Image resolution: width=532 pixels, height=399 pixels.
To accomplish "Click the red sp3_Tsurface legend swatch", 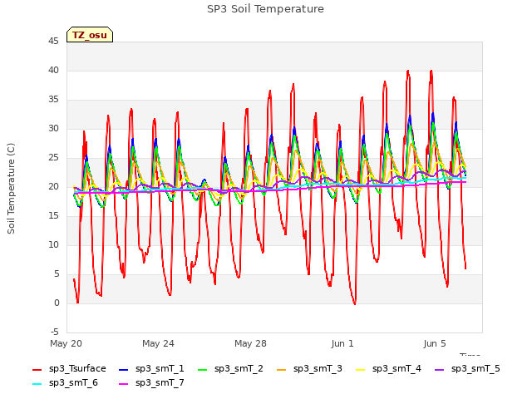I will (37, 370).
